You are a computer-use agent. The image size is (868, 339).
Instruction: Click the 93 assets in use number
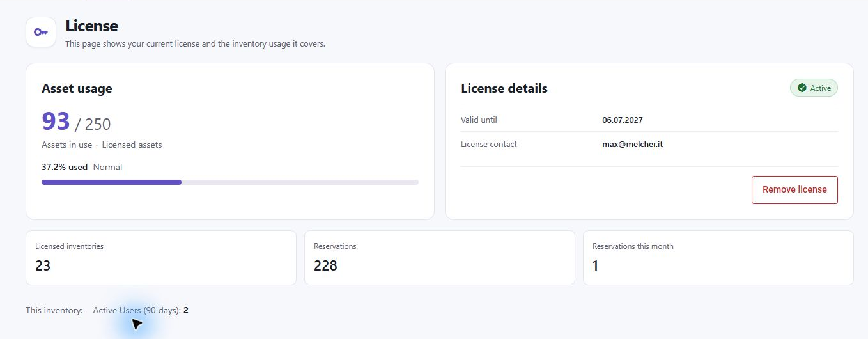(56, 122)
